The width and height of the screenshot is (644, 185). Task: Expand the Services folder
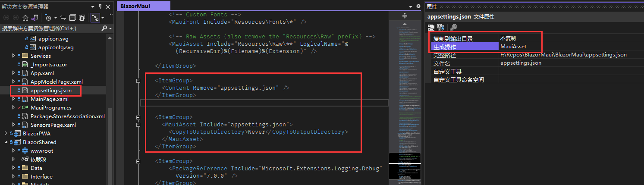point(13,56)
